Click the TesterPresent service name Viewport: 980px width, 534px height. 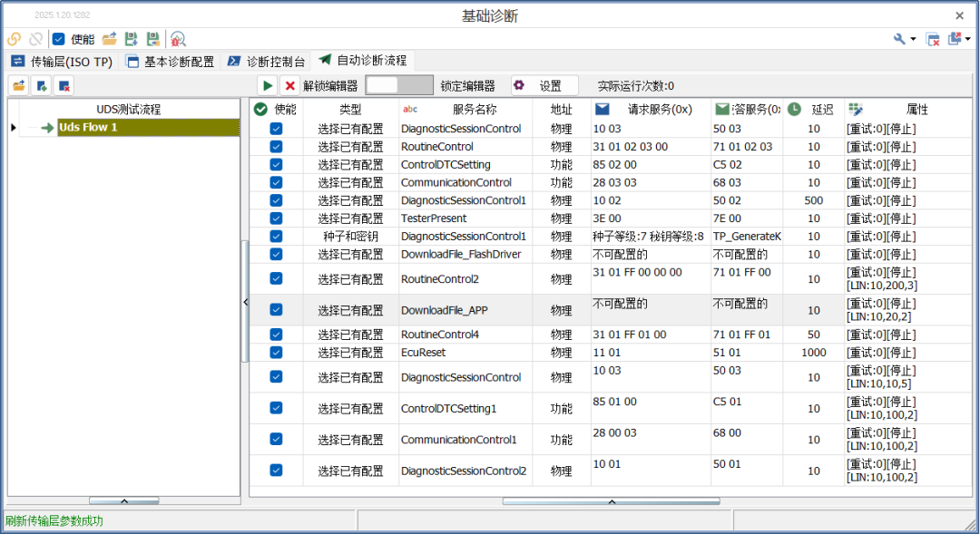pos(434,218)
